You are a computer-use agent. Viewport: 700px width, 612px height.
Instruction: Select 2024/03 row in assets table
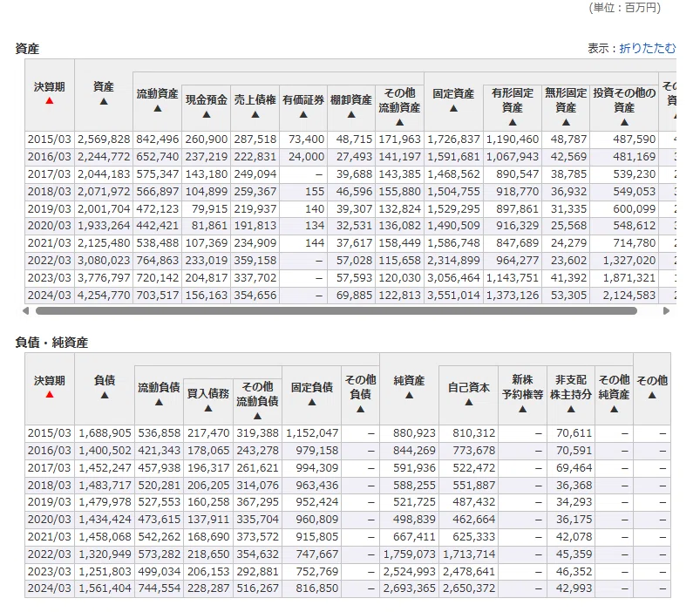tap(350, 295)
